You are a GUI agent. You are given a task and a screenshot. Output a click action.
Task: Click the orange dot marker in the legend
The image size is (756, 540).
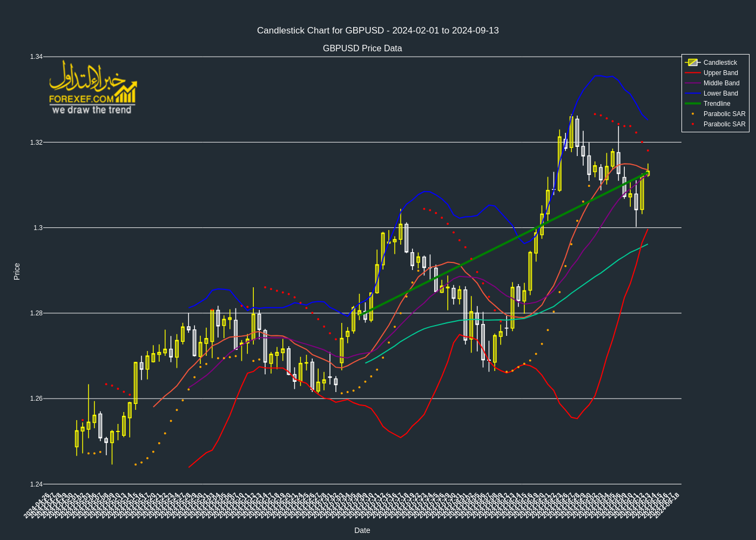click(x=693, y=114)
